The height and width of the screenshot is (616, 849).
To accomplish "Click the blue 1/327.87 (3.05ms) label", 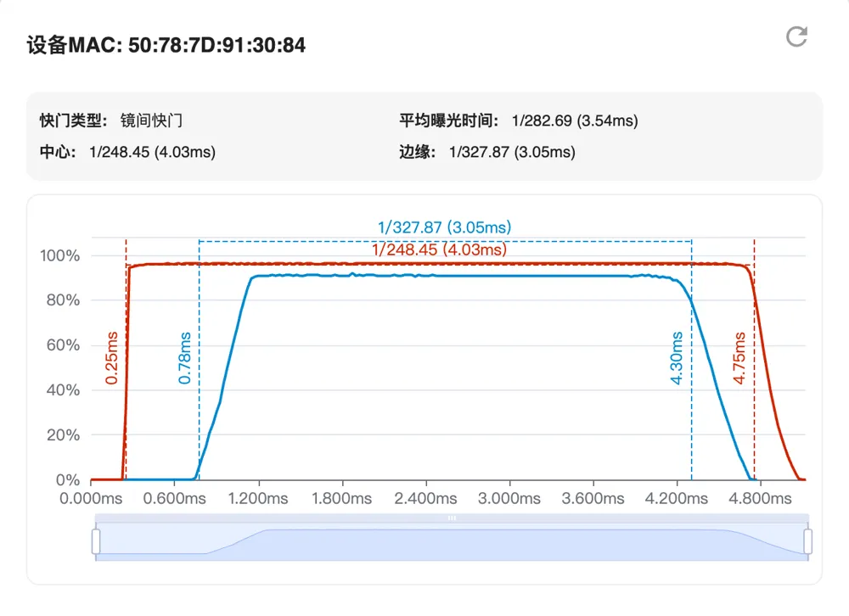I will [445, 227].
